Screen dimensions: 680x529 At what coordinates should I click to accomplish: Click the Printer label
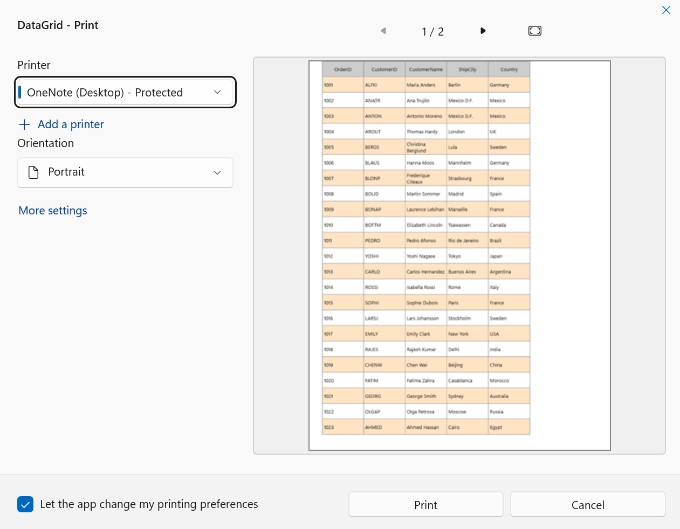34,65
